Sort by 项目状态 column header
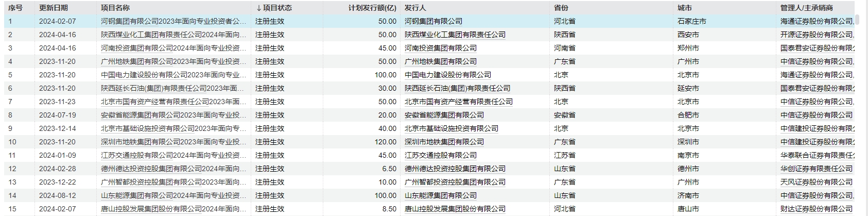The height and width of the screenshot is (216, 868). (x=273, y=8)
